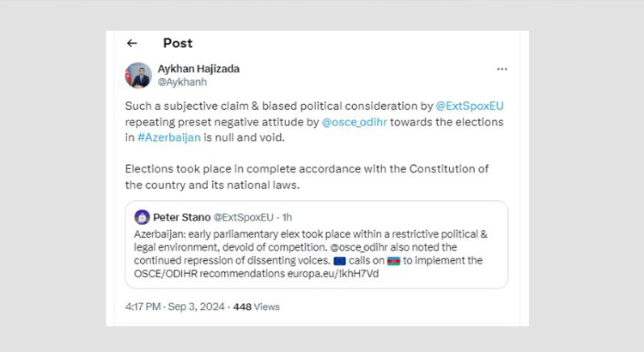Click the Post header title
The image size is (644, 352).
point(178,43)
